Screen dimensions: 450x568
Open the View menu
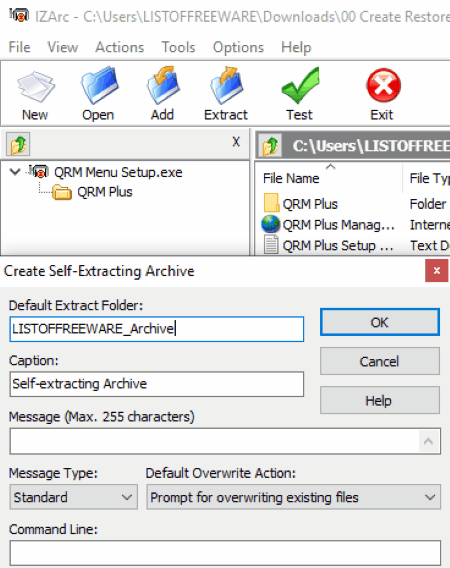coord(63,47)
